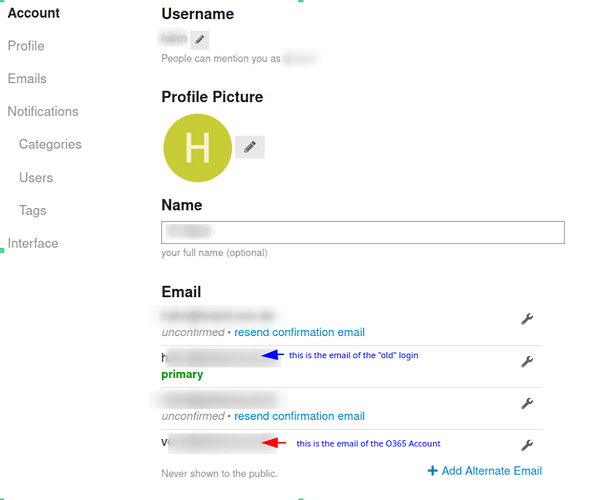This screenshot has width=596, height=500.
Task: Open the Emails preferences section
Action: tap(27, 79)
